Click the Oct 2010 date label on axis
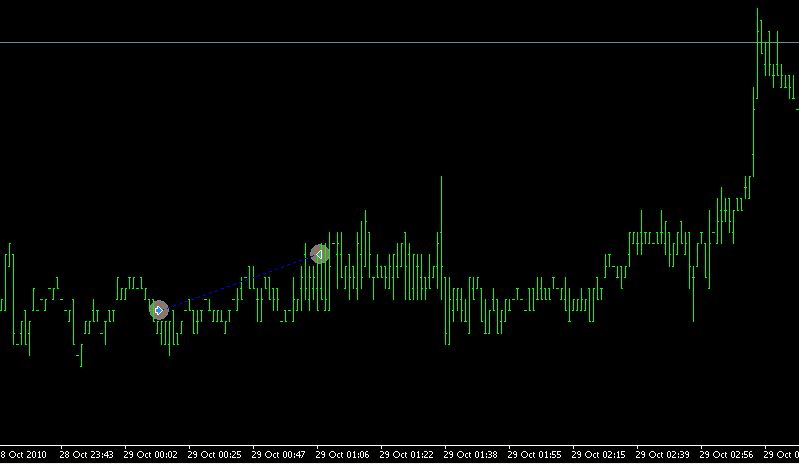The height and width of the screenshot is (464, 799). (23, 454)
